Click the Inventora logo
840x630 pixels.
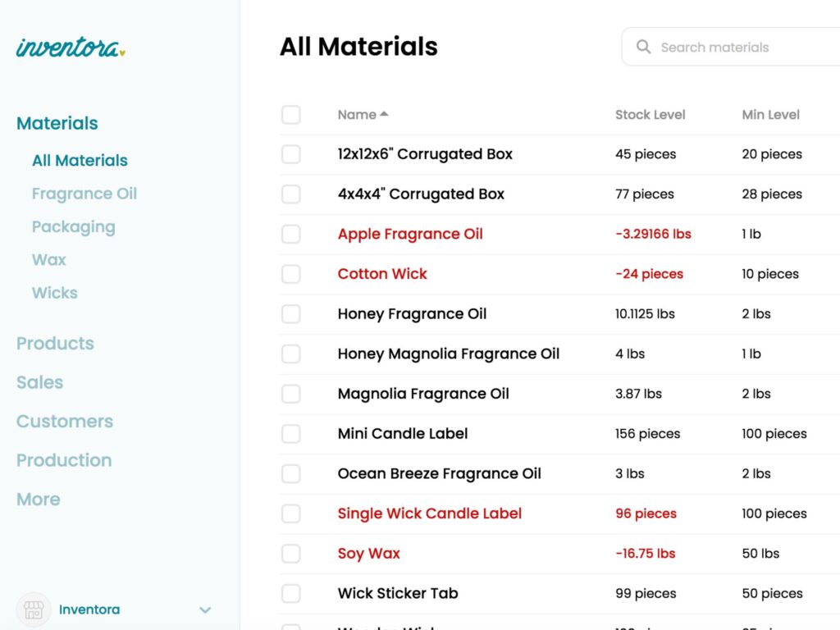click(71, 48)
